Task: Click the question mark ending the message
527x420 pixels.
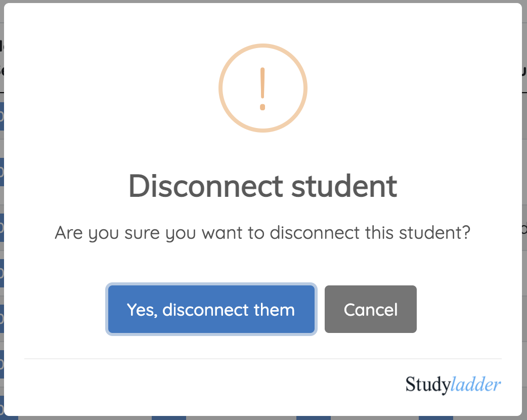Action: click(466, 233)
